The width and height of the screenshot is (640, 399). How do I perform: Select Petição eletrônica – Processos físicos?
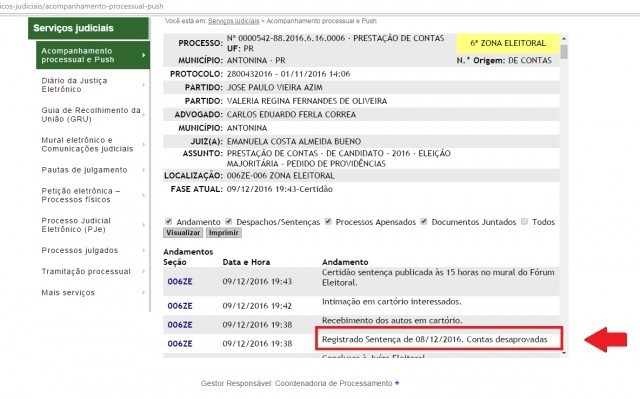[80, 195]
